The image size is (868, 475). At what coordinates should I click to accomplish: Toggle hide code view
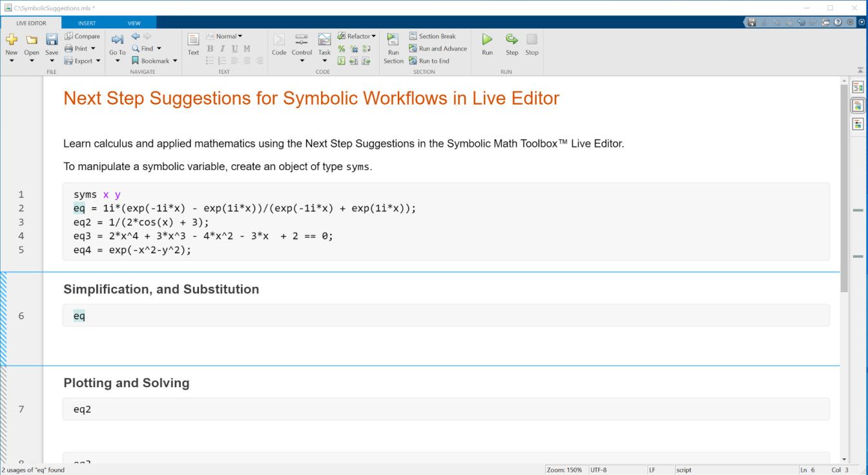pos(858,124)
